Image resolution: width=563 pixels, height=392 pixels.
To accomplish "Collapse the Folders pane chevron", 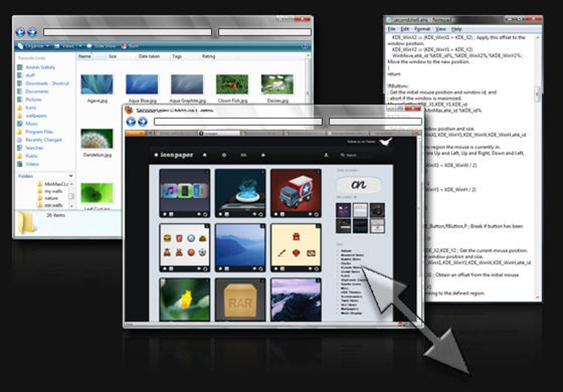I will 71,176.
